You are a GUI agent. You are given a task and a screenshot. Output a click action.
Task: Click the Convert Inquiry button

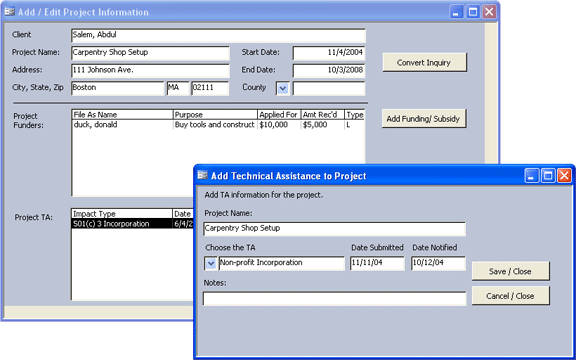(424, 62)
